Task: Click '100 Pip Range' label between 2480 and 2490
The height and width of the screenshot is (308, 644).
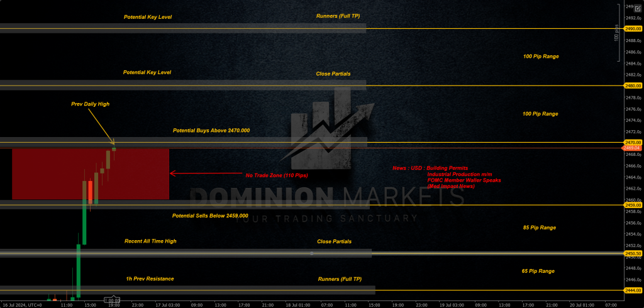Action: pos(541,57)
